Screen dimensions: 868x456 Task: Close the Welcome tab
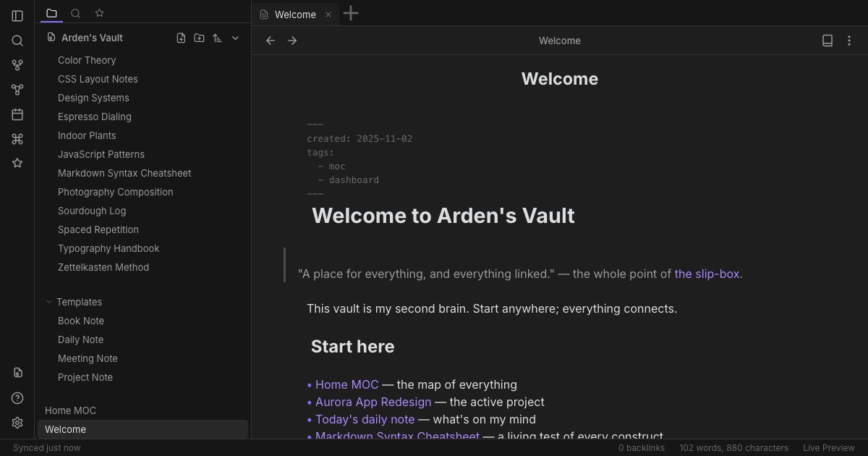coord(328,14)
